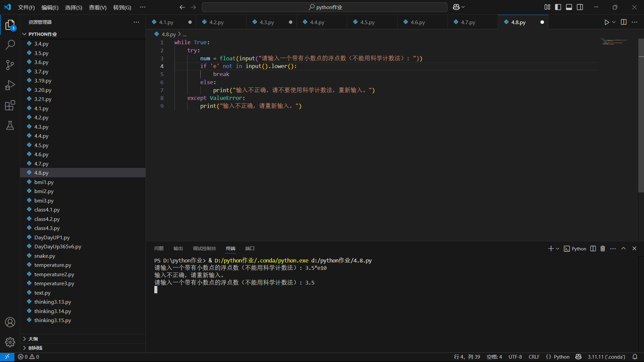Viewport: 644px width, 362px height.
Task: Toggle bottom panel visibility in title bar
Action: 569,7
